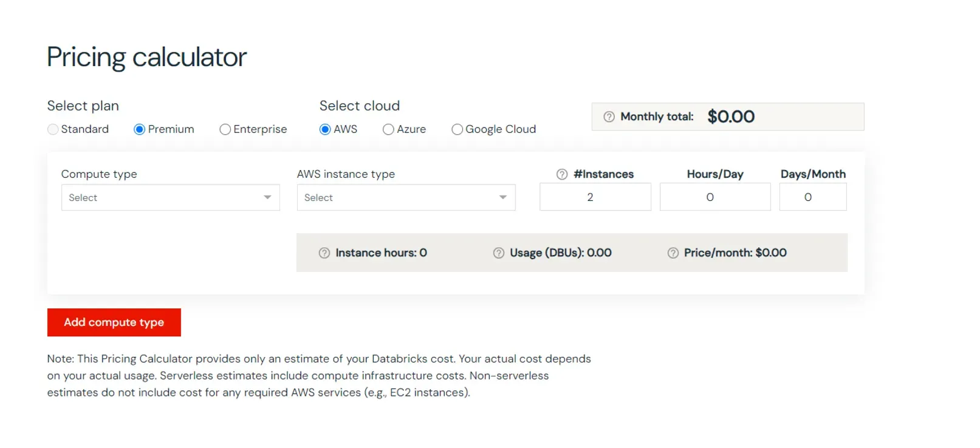Select the Standard plan option
The width and height of the screenshot is (980, 448).
(x=53, y=129)
